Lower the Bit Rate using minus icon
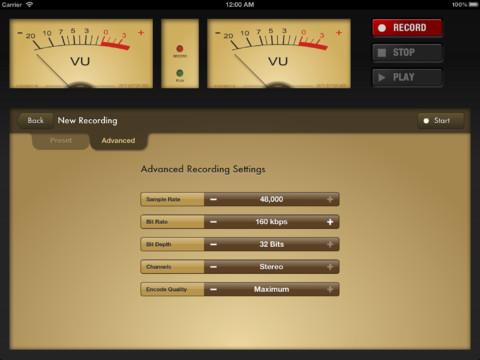The image size is (480, 360). point(214,222)
